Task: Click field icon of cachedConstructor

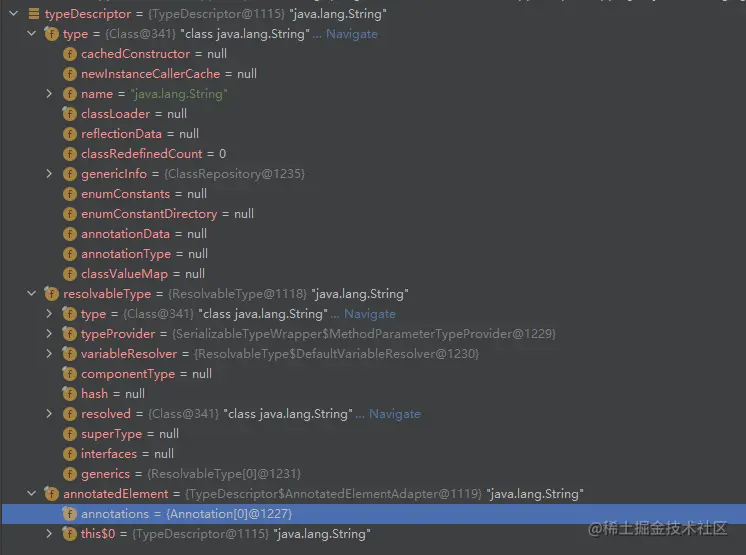Action: [69, 54]
